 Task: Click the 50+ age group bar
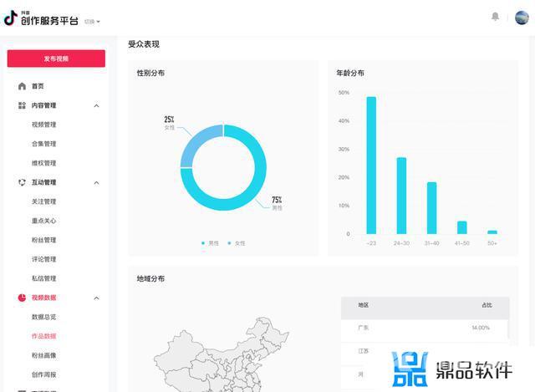(492, 232)
